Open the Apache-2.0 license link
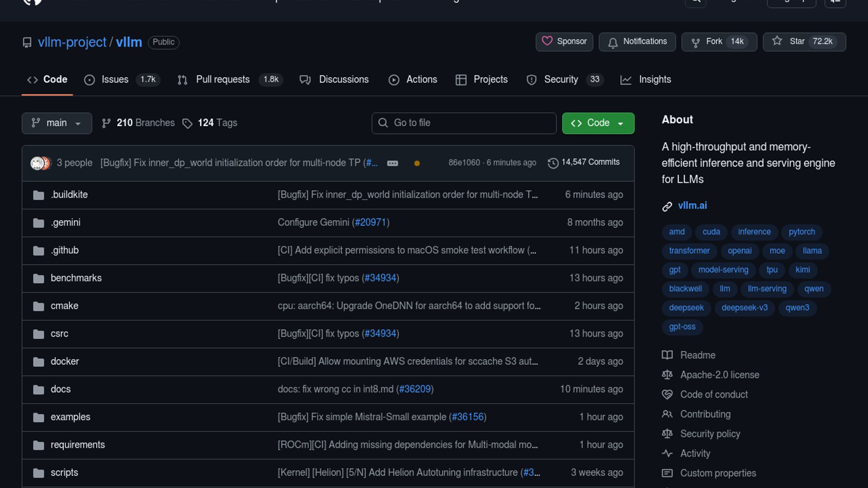This screenshot has height=488, width=868. tap(719, 375)
